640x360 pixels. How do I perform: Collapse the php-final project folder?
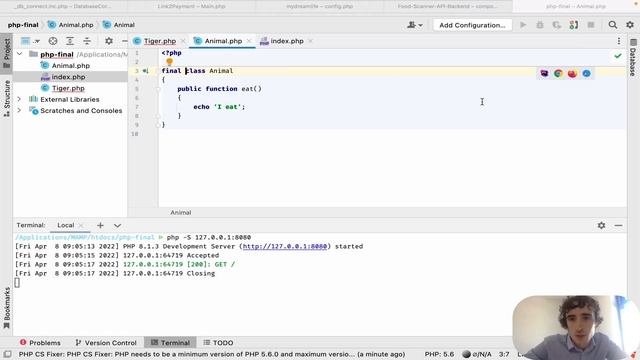(x=19, y=54)
